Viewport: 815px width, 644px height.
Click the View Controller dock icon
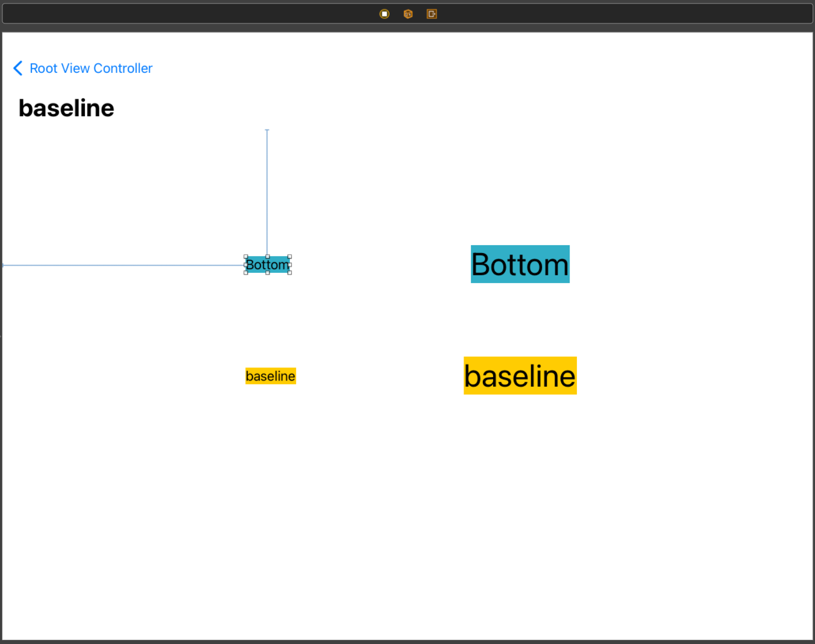click(385, 14)
